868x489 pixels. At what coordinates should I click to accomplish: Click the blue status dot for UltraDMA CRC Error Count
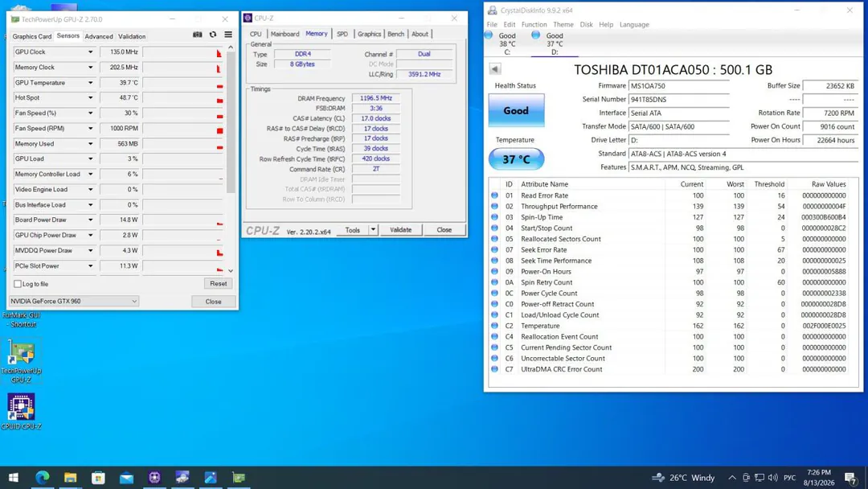tap(494, 369)
